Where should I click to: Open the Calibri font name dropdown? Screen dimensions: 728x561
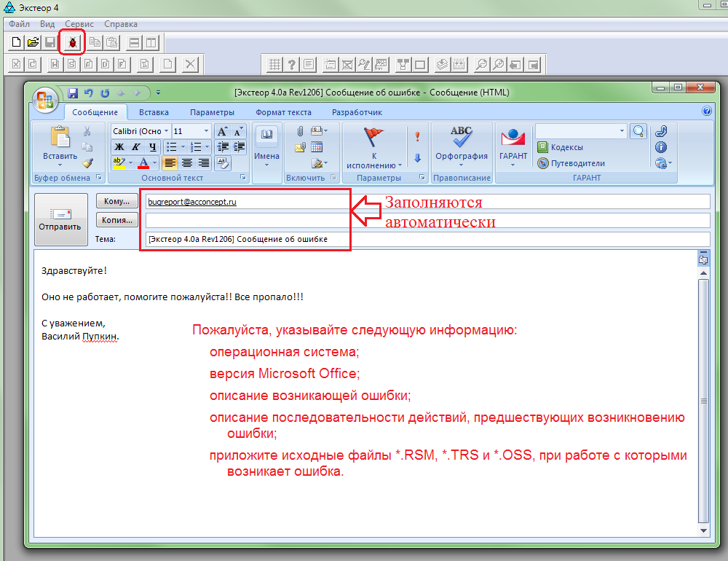point(166,132)
